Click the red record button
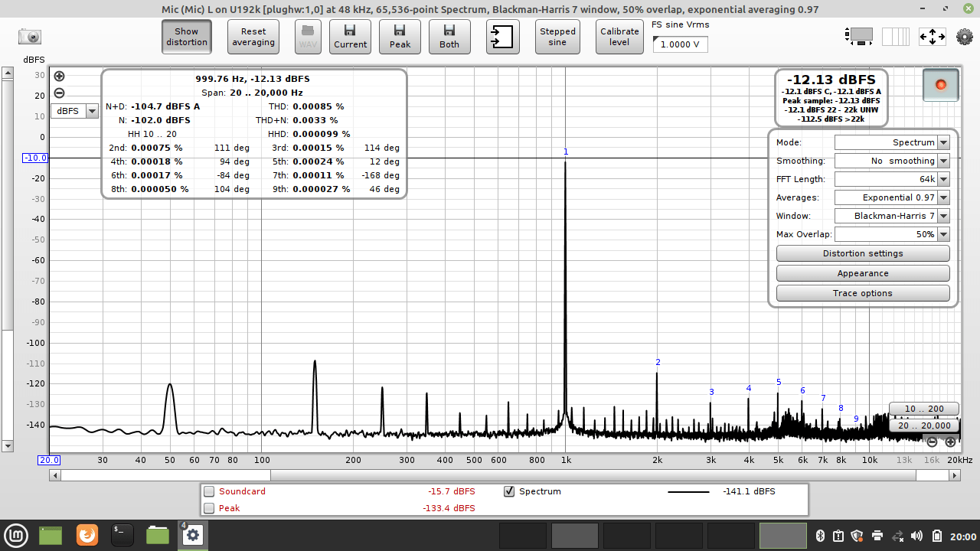The height and width of the screenshot is (551, 980). point(941,85)
